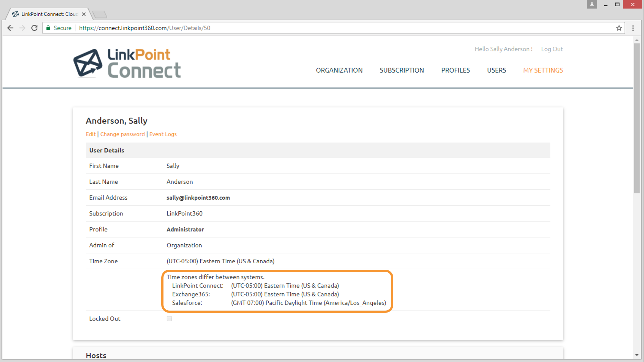
Task: Open the MY SETTINGS menu
Action: (x=543, y=70)
